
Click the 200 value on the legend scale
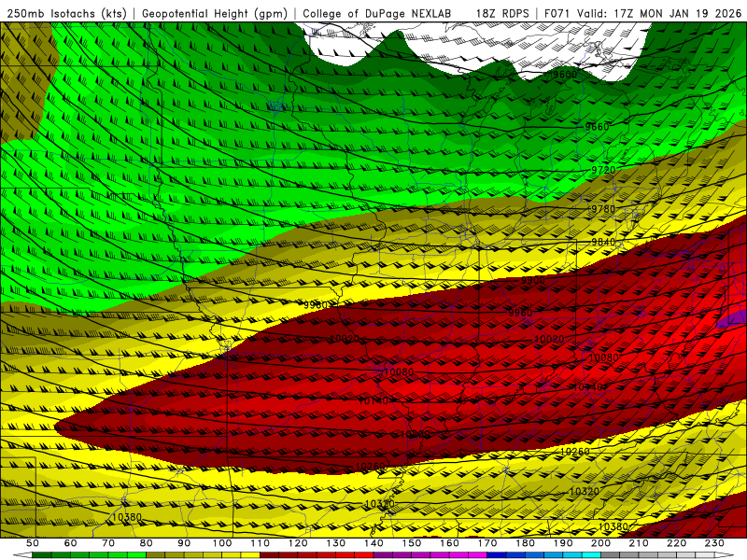600,543
